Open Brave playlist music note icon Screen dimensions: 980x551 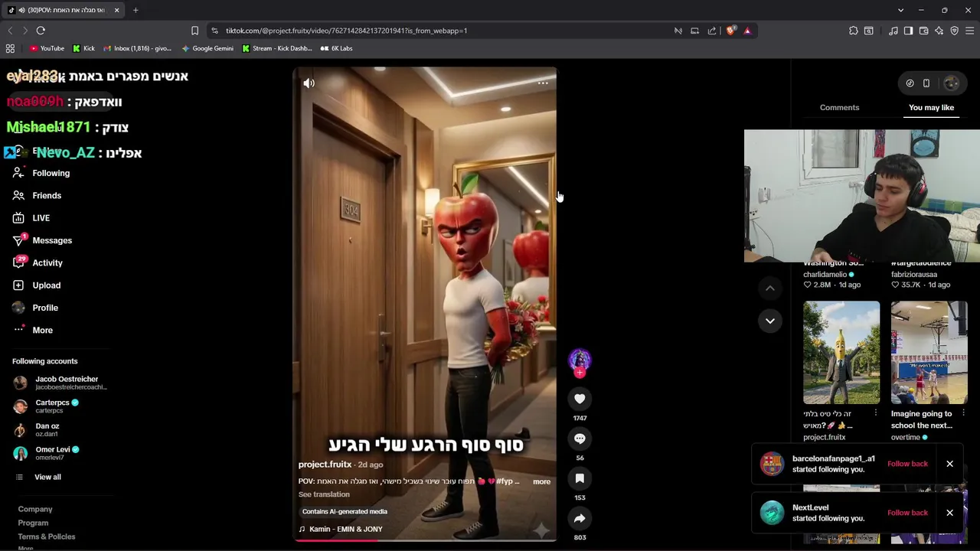[893, 31]
